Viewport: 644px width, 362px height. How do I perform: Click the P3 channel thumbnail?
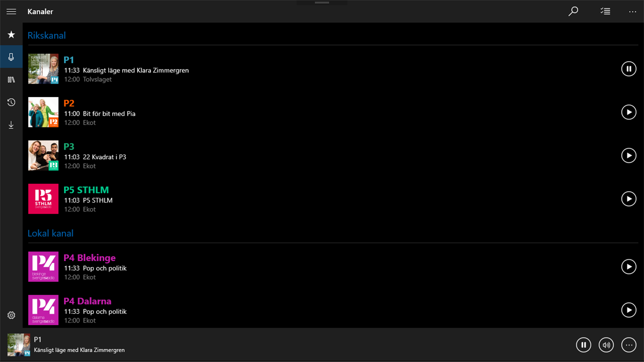pos(43,156)
